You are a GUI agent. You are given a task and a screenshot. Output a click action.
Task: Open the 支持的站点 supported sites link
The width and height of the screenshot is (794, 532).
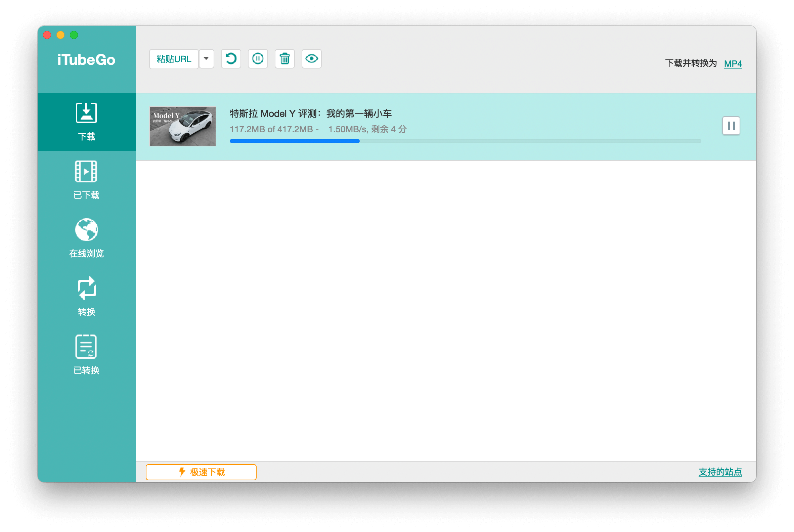point(720,472)
